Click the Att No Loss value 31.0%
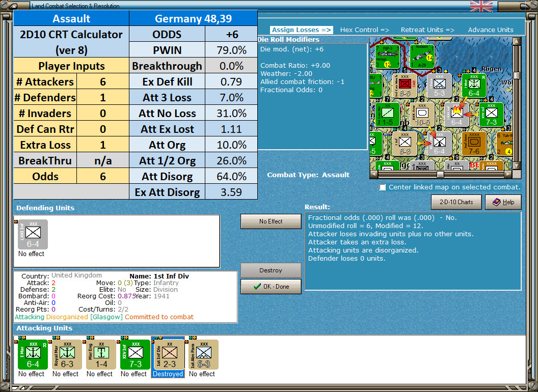Viewport: 538px width, 392px height. 231,113
